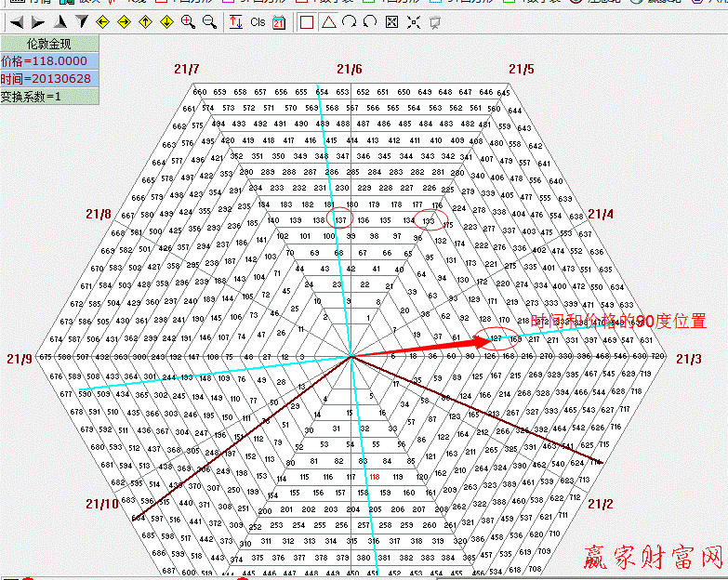The image size is (728, 580).
Task: Click the red 118 cell in the hexagon
Action: point(375,477)
